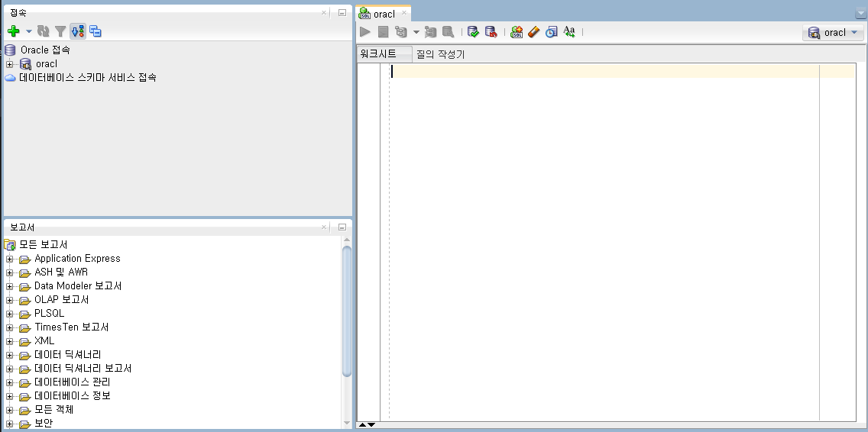Viewport: 868px width, 432px height.
Task: Open unshared SQL worksheet icon
Action: click(x=517, y=32)
